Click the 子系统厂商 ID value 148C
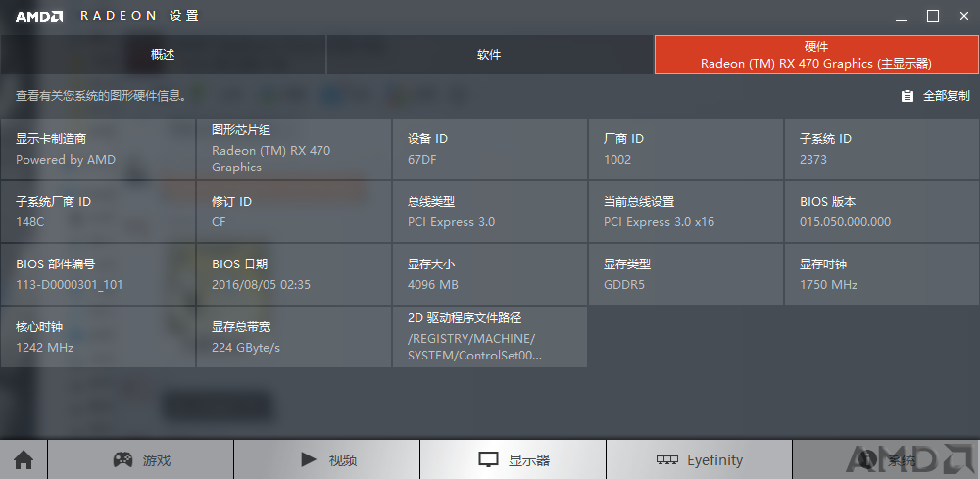This screenshot has height=479, width=980. 30,222
